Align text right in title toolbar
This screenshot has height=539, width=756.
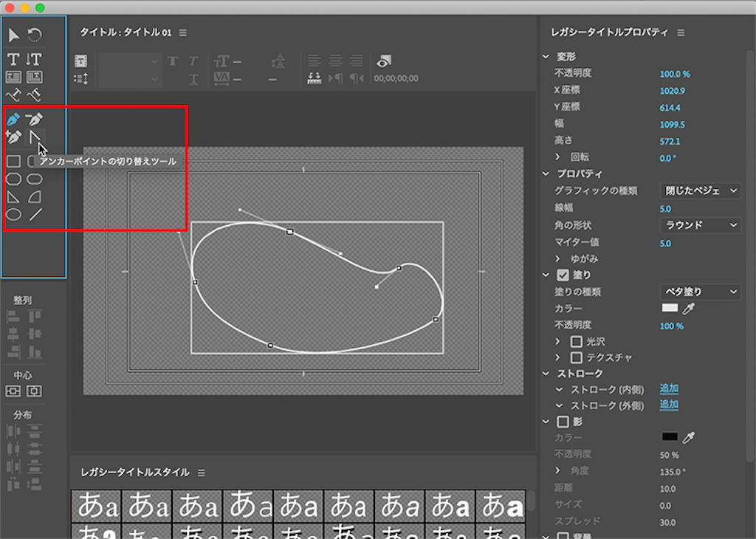pos(357,61)
